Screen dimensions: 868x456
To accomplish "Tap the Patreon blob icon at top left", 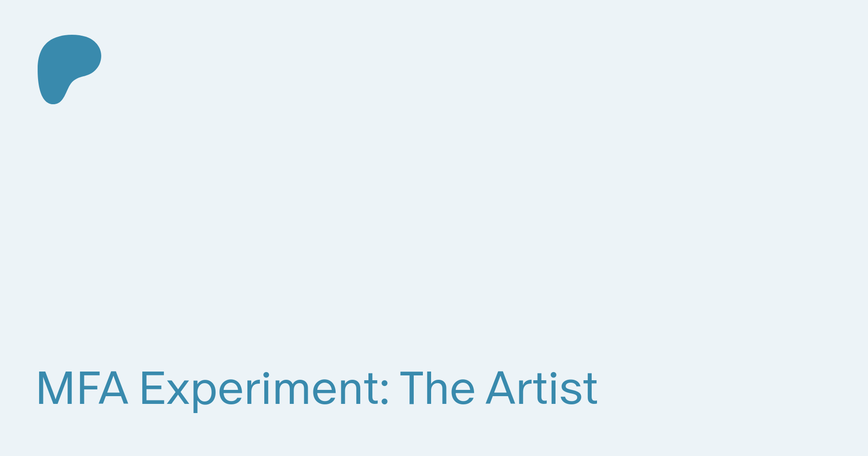I will pos(69,69).
